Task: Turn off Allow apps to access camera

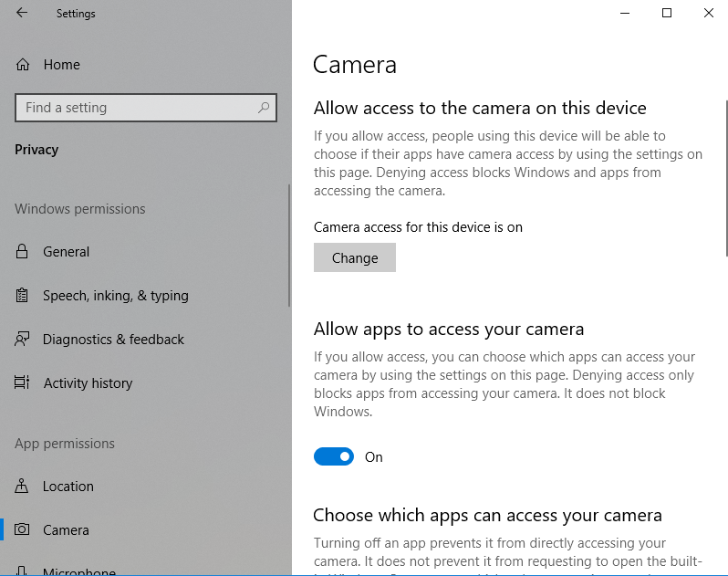Action: [x=334, y=457]
